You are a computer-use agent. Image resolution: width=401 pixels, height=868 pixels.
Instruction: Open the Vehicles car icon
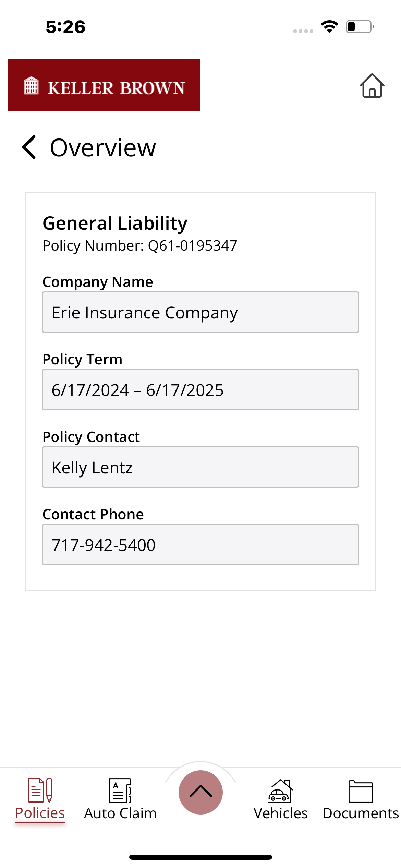tap(280, 791)
